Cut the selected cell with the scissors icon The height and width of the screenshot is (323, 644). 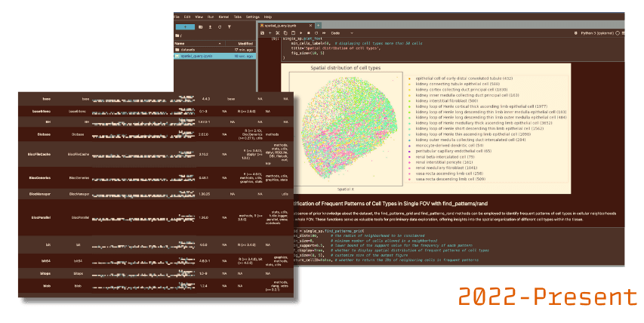click(x=278, y=33)
